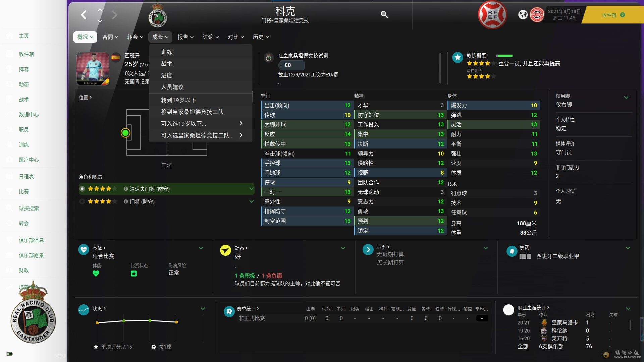Click the dynamics yellow arrow icon
Viewport: 644px width, 362px height.
point(225,250)
